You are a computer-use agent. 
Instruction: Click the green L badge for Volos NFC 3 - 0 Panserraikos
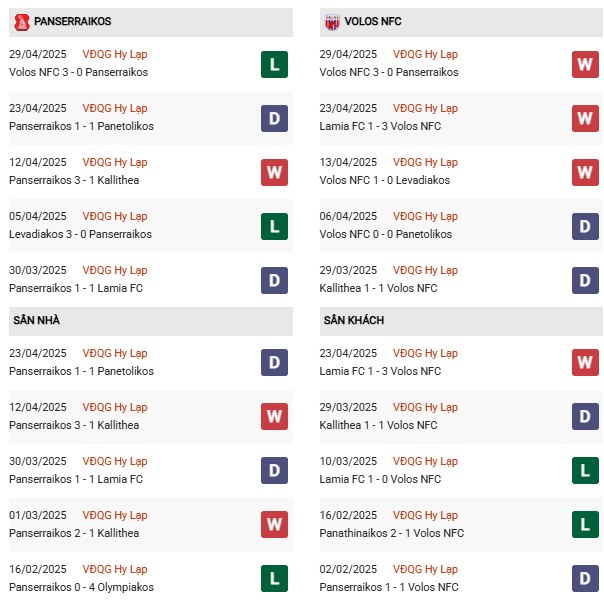pos(274,64)
